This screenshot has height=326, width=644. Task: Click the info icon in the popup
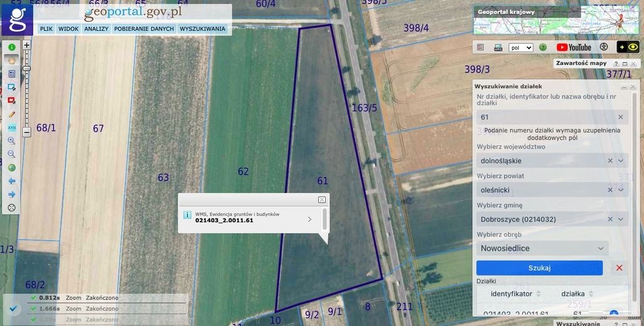187,215
